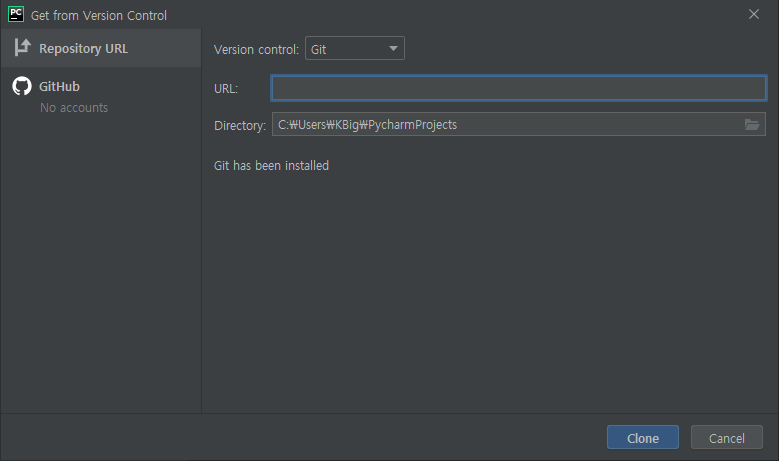Focus the URL input field

click(x=519, y=88)
